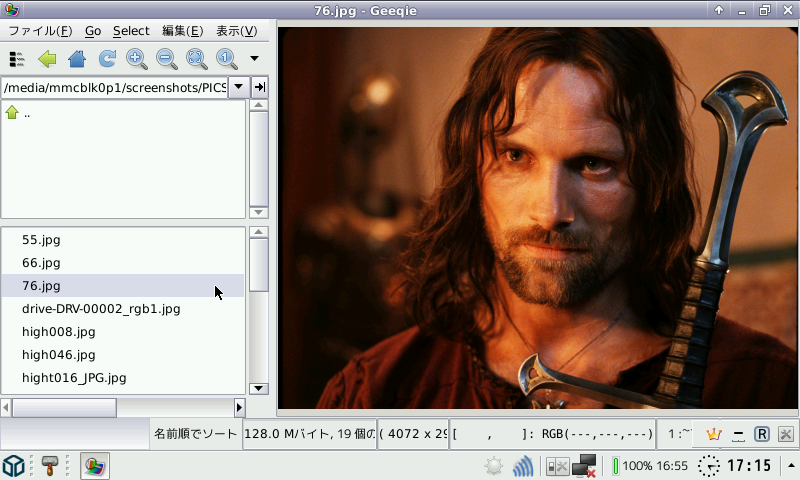The width and height of the screenshot is (800, 480).
Task: Go to home folder icon
Action: coord(77,59)
